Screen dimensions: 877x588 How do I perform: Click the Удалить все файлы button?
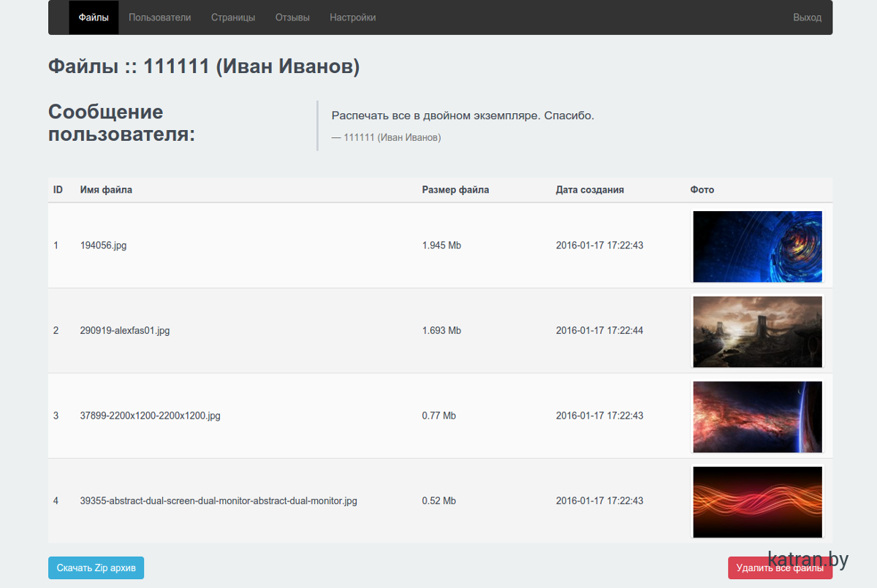(x=779, y=568)
